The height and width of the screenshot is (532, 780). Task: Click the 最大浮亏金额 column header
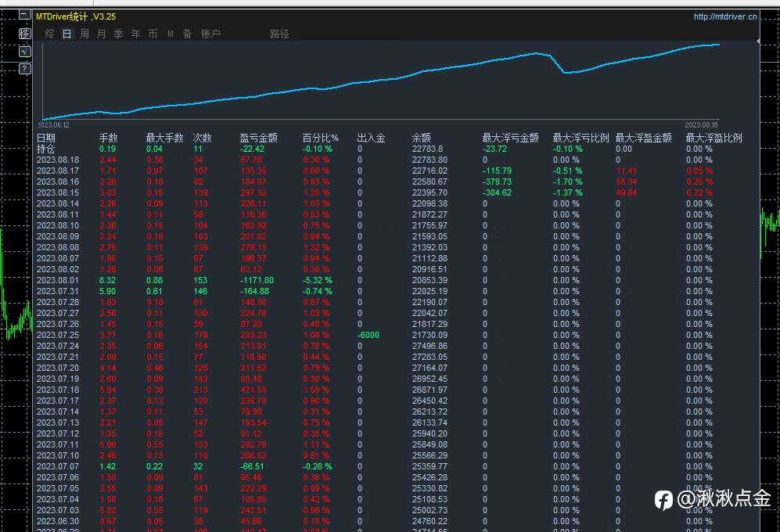click(510, 138)
